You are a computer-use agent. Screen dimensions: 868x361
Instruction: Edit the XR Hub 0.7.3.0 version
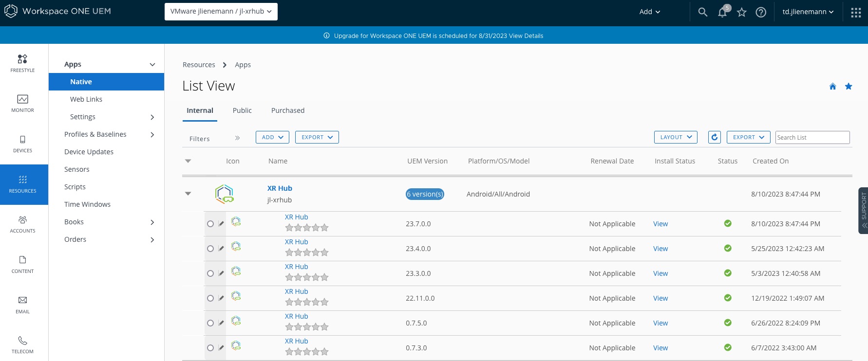[x=221, y=348]
